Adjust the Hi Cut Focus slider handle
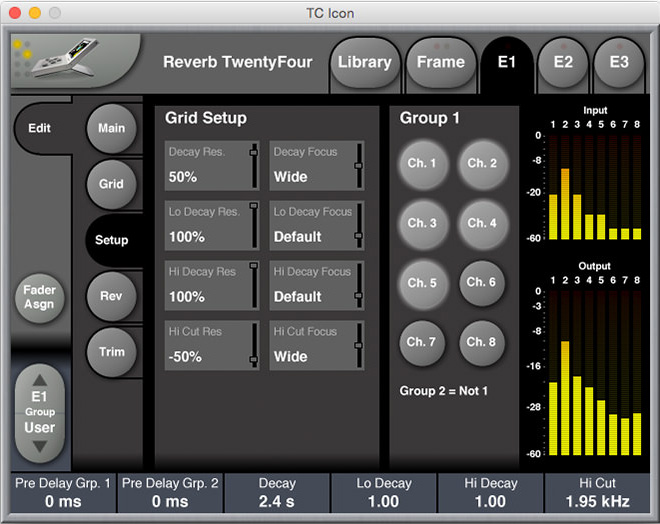This screenshot has width=660, height=524. [x=359, y=346]
